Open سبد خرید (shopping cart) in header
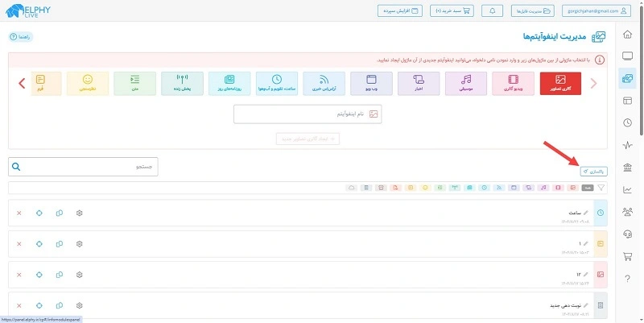Screen dimensions: 644x323 pos(452,11)
